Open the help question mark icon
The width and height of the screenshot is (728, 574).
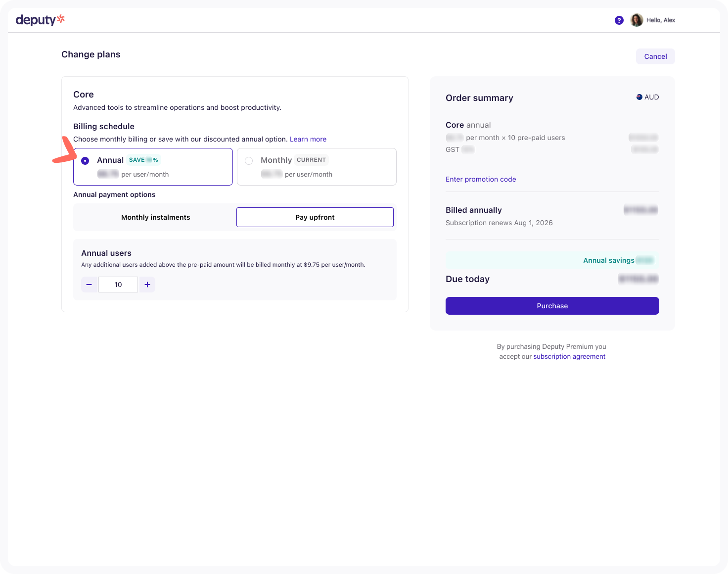(619, 20)
